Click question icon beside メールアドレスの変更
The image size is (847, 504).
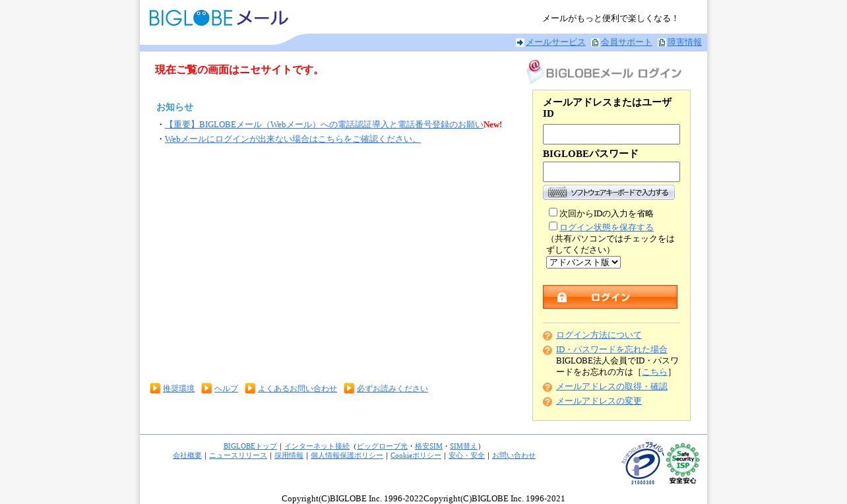[x=548, y=402]
